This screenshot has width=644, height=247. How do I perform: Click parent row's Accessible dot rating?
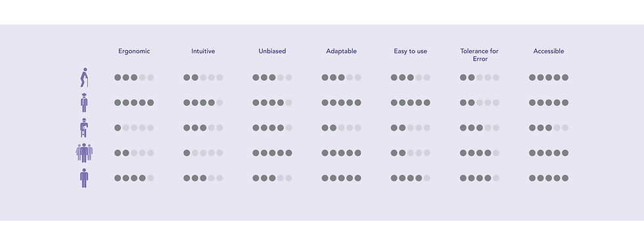point(549,127)
